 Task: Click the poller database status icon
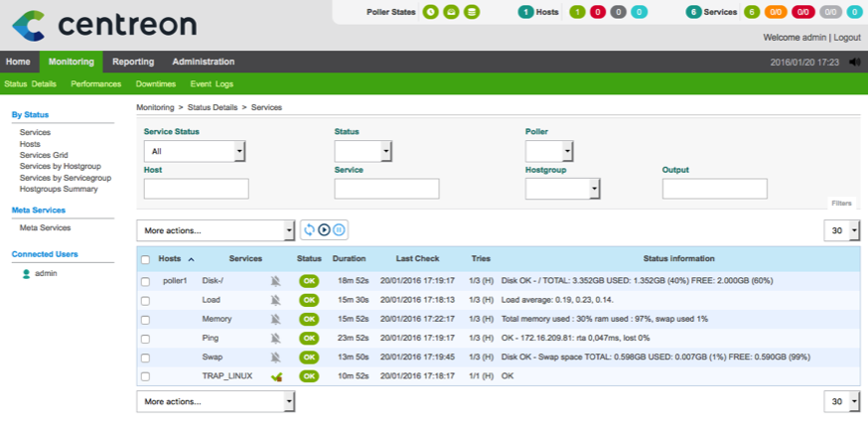coord(472,12)
